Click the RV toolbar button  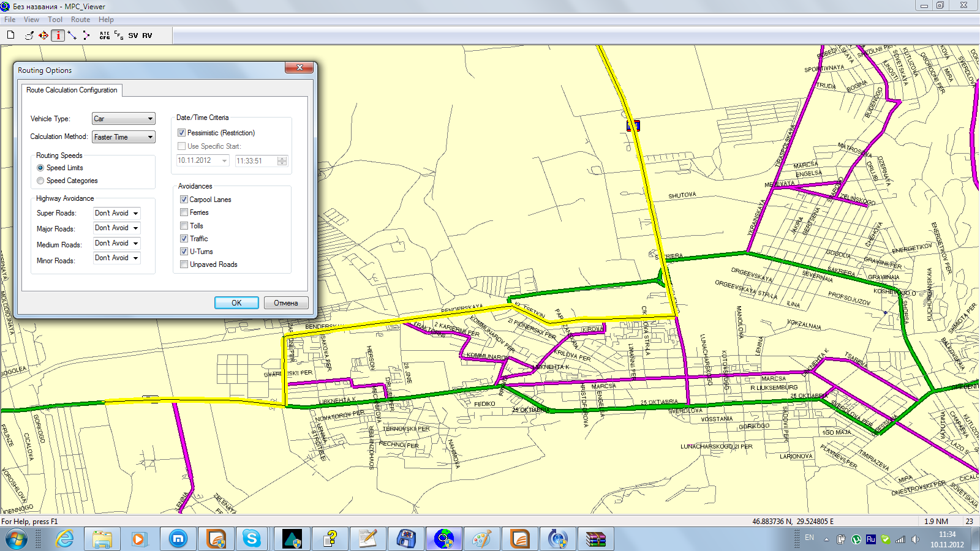pos(147,36)
